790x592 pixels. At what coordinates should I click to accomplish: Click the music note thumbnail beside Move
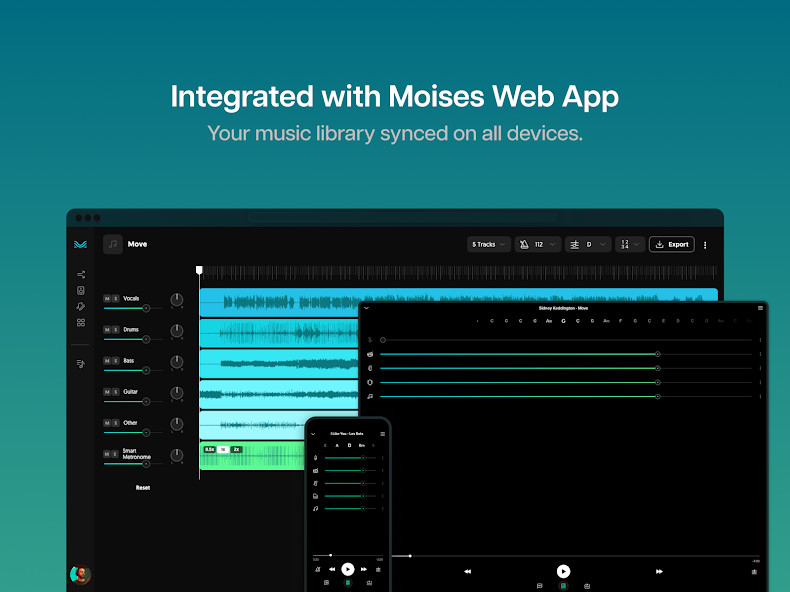pos(113,244)
